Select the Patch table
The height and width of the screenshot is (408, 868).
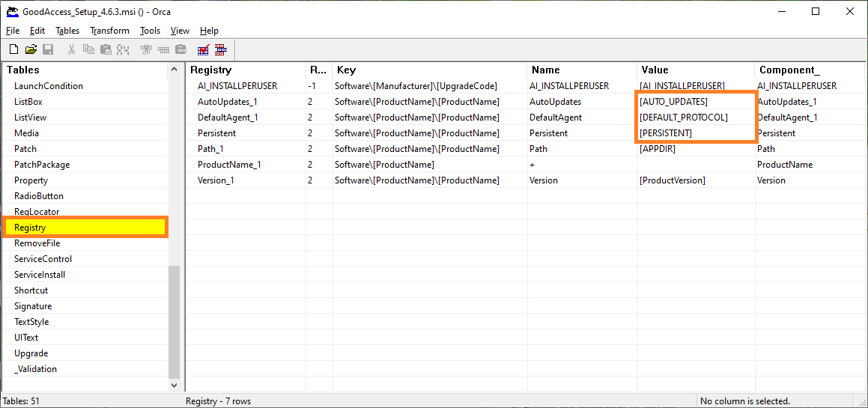tap(25, 149)
